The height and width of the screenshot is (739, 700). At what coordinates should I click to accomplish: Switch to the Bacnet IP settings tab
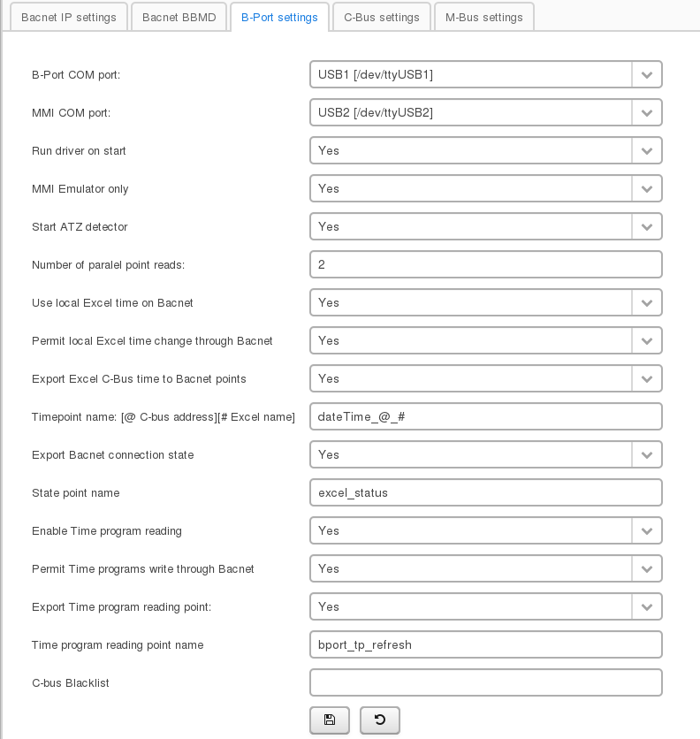(68, 17)
